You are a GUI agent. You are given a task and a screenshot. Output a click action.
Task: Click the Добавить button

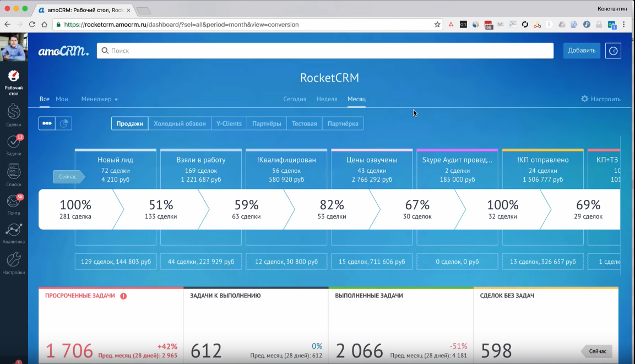[582, 51]
